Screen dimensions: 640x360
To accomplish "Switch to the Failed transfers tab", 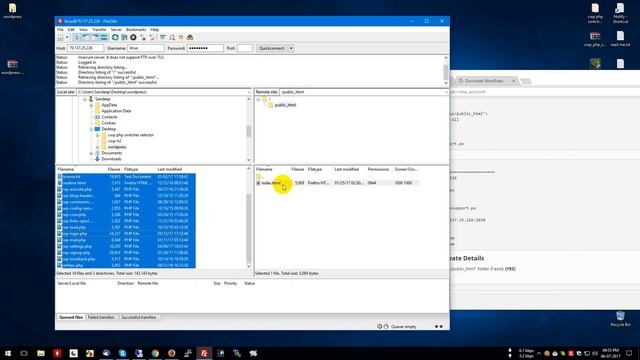I will [101, 317].
